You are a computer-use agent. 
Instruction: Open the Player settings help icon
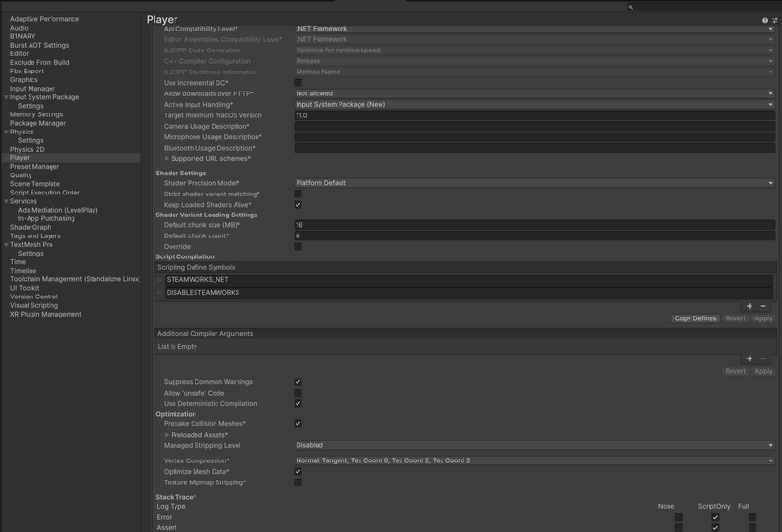click(765, 20)
